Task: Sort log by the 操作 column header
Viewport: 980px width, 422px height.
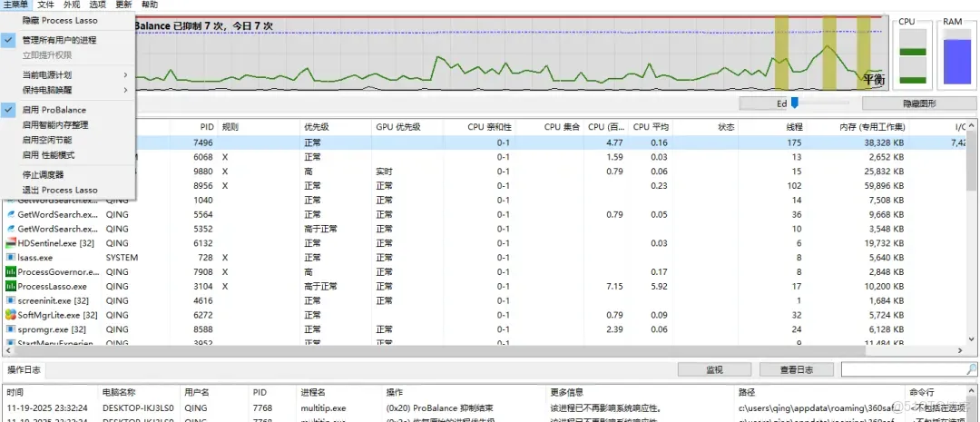Action: [465, 393]
